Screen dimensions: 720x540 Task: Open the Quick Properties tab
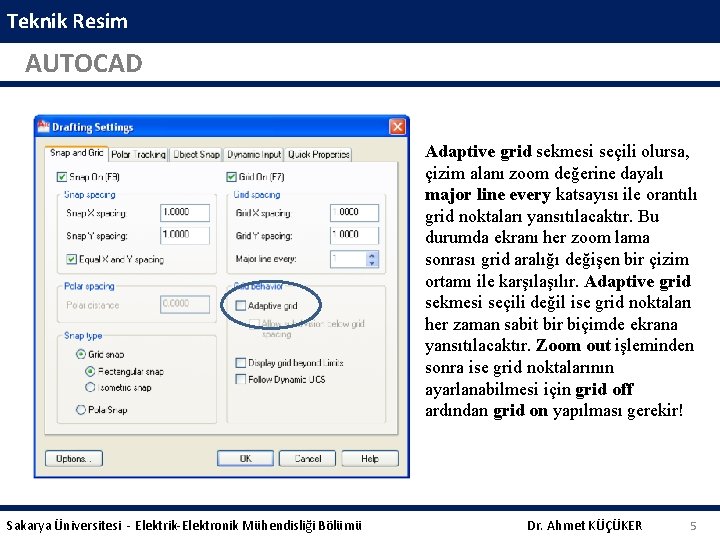click(318, 154)
